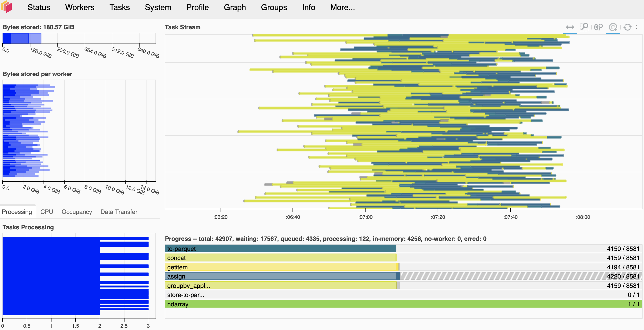Viewport: 644px width, 330px height.
Task: Toggle the hover inspect tool
Action: click(613, 27)
